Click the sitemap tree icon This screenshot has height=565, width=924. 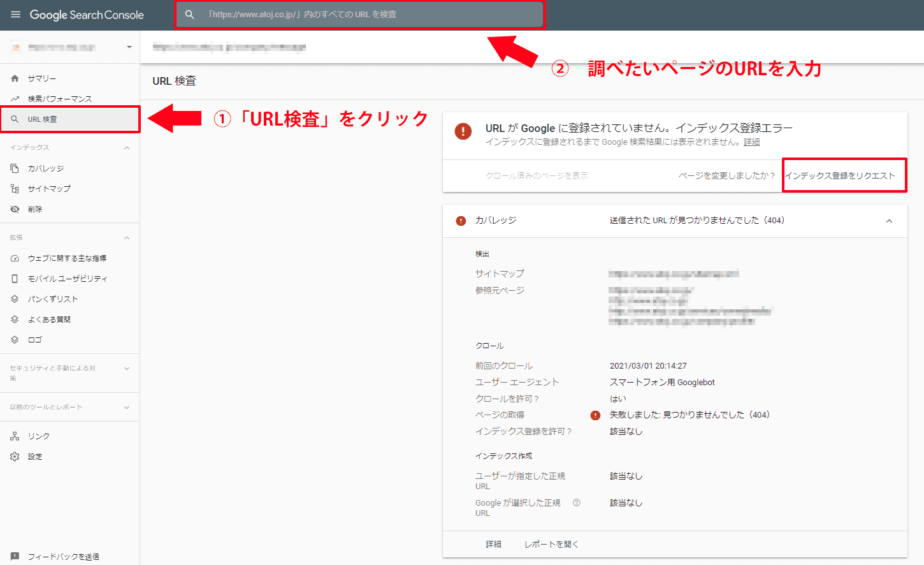tap(15, 189)
